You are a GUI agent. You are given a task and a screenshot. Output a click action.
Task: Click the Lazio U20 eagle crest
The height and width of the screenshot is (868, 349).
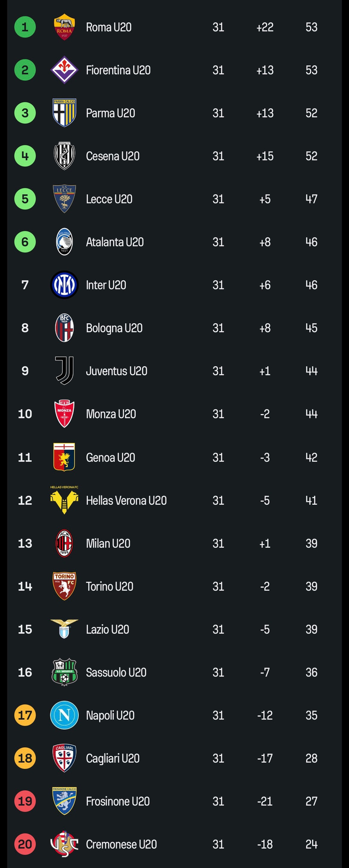click(64, 629)
